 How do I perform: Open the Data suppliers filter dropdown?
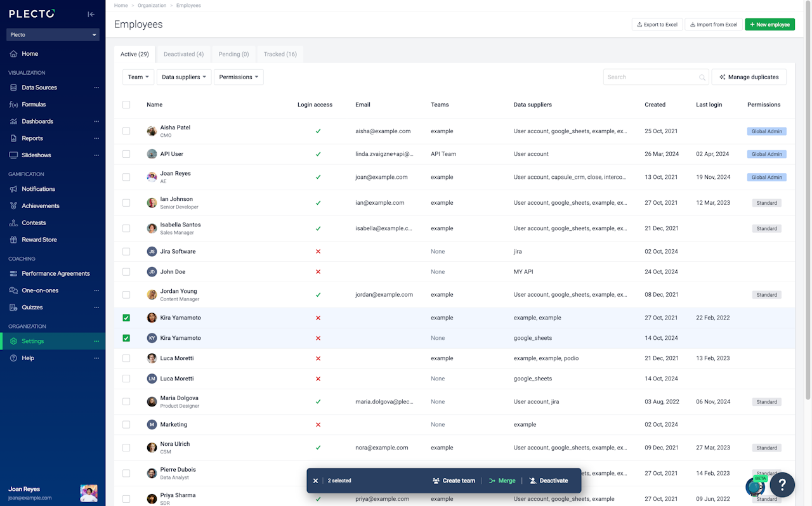coord(184,77)
